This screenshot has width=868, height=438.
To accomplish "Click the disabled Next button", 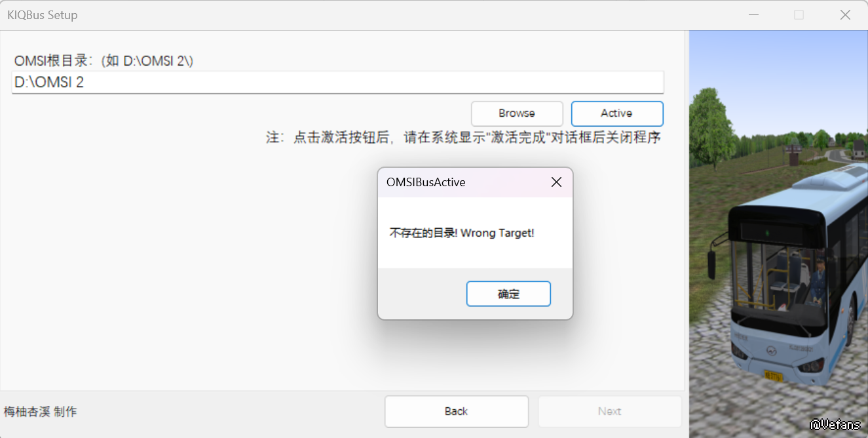I will [x=610, y=411].
